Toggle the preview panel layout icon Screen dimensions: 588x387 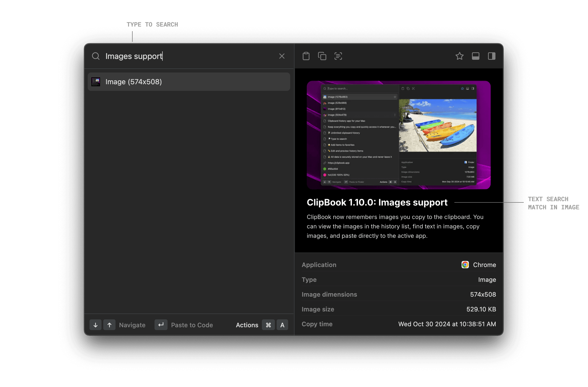coord(476,56)
